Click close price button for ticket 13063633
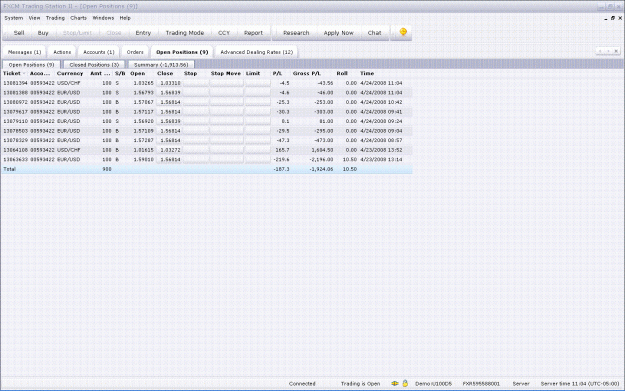The width and height of the screenshot is (625, 391). coord(170,159)
